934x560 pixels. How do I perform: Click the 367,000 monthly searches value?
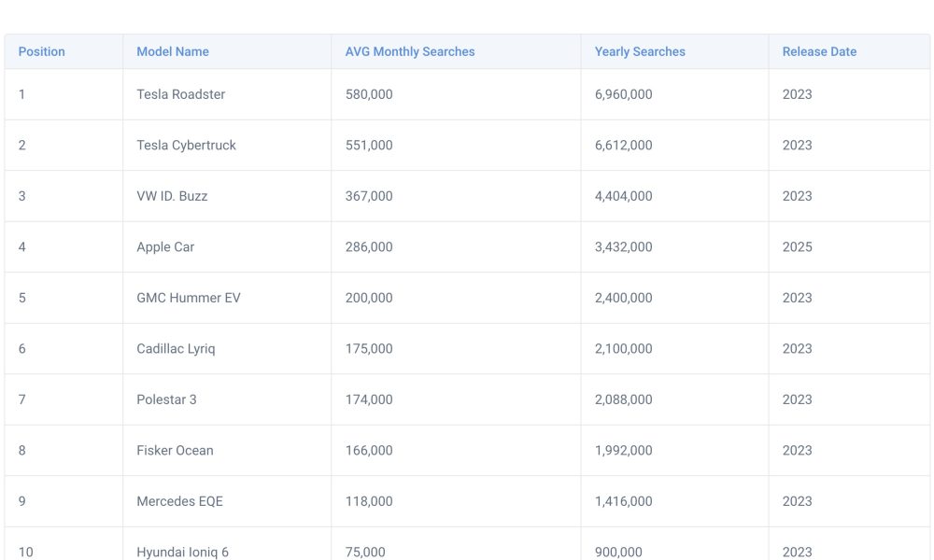click(369, 196)
